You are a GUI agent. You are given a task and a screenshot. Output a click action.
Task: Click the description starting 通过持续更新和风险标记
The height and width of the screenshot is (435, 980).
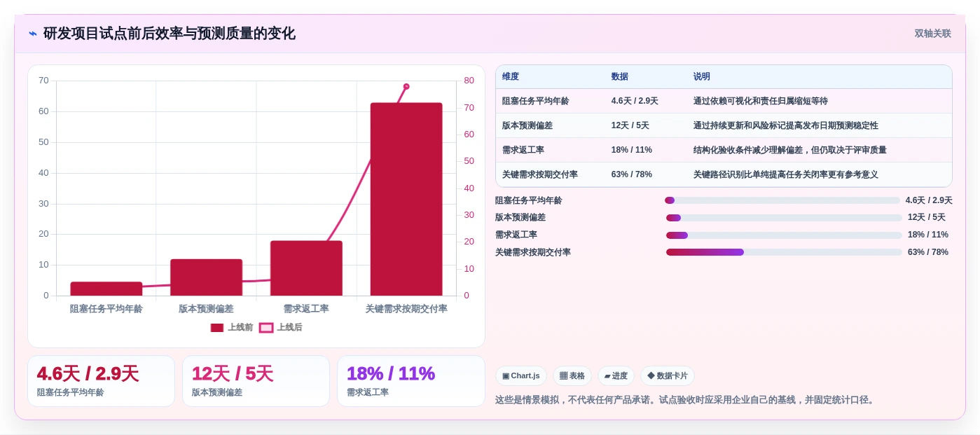786,125
